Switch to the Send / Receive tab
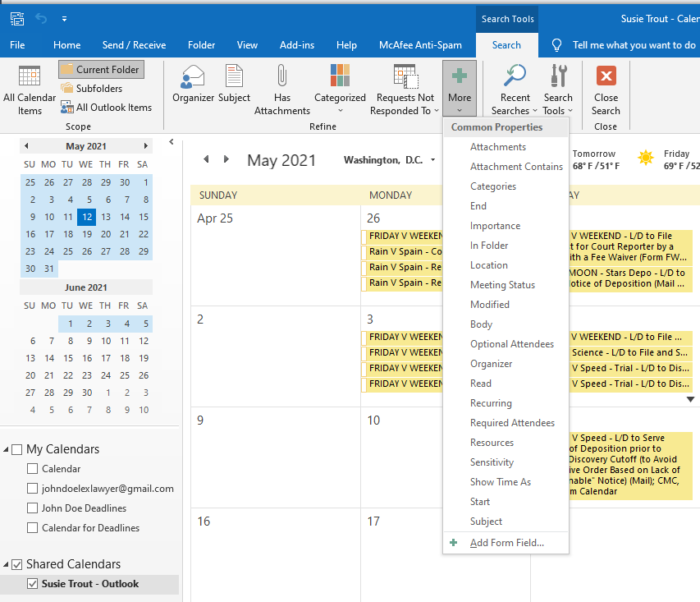 (134, 45)
